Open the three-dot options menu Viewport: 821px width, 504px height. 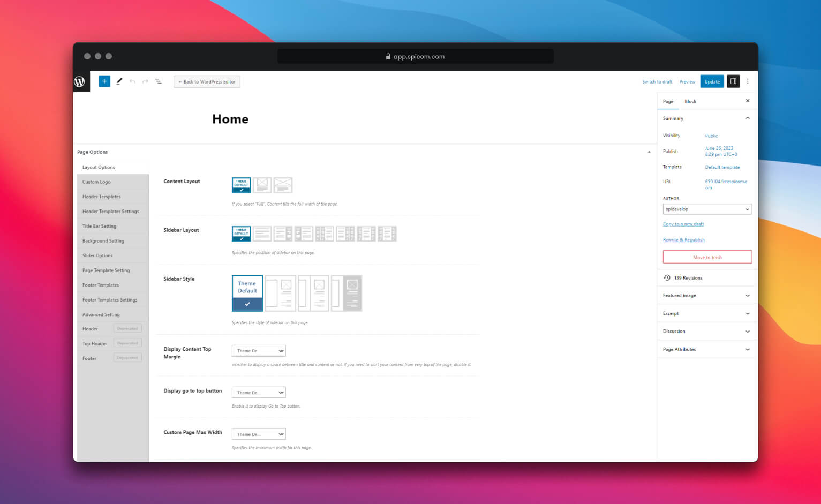pyautogui.click(x=748, y=81)
